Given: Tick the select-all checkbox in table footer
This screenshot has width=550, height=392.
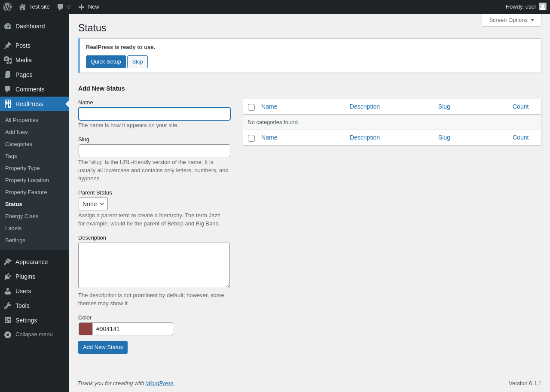Looking at the screenshot, I should tap(251, 138).
